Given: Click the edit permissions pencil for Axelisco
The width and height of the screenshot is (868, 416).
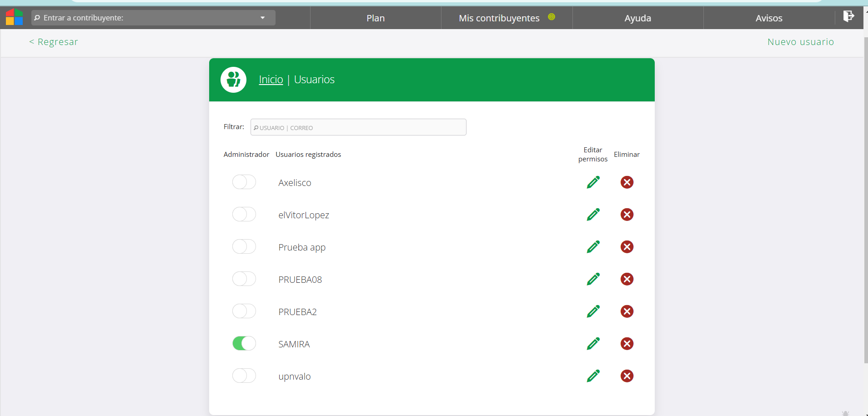Looking at the screenshot, I should [x=593, y=182].
